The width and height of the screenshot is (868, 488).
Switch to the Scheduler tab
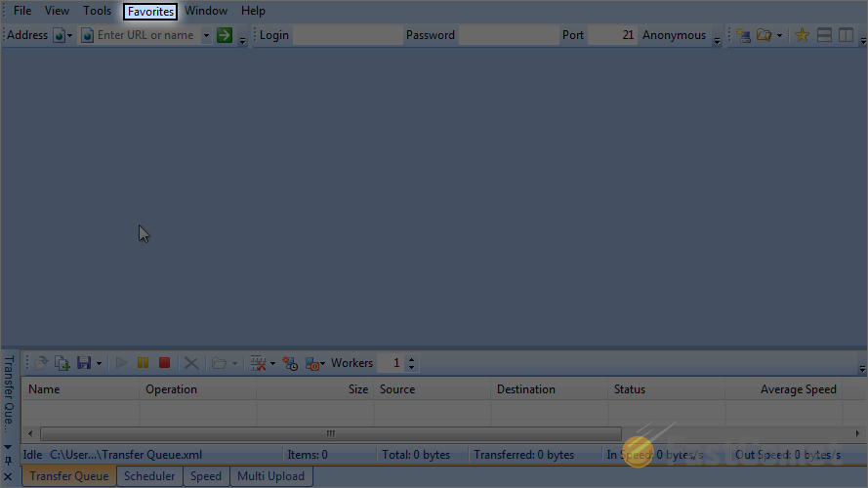tap(149, 476)
